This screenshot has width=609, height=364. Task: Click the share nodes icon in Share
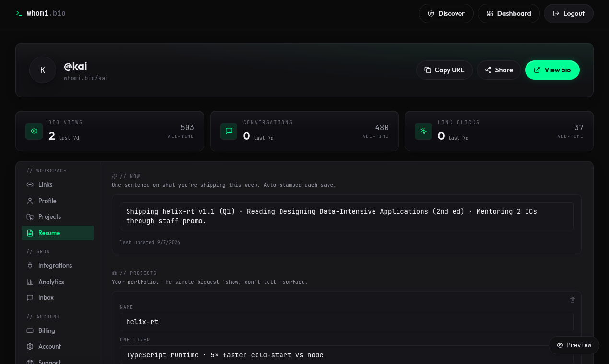point(488,70)
